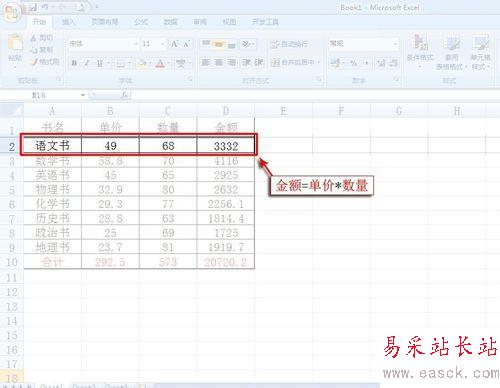Screen dimensions: 500x388
Task: Toggle underline formatting
Action: [x=99, y=63]
